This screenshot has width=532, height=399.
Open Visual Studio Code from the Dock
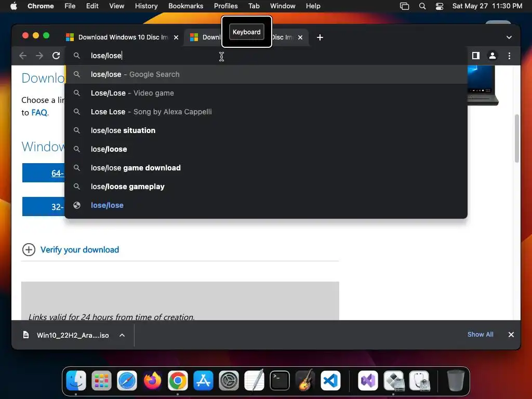(x=330, y=380)
